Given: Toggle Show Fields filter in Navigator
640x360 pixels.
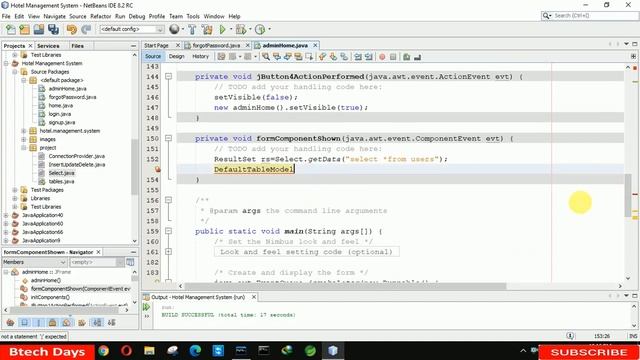Looking at the screenshot, I should tap(24, 322).
